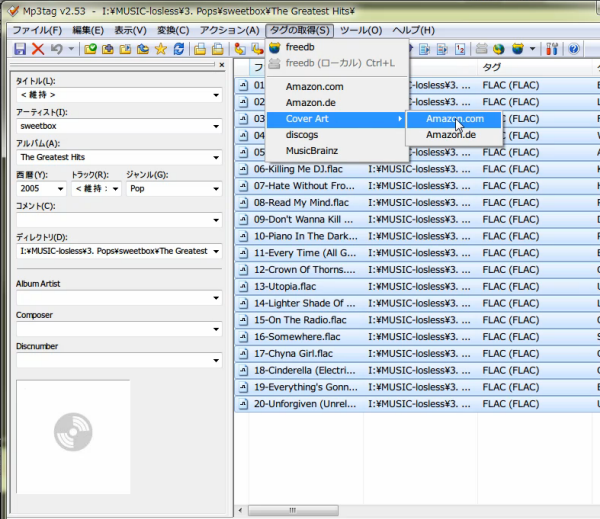Click the Save tag floppy disk icon
This screenshot has height=519, width=600.
point(19,49)
